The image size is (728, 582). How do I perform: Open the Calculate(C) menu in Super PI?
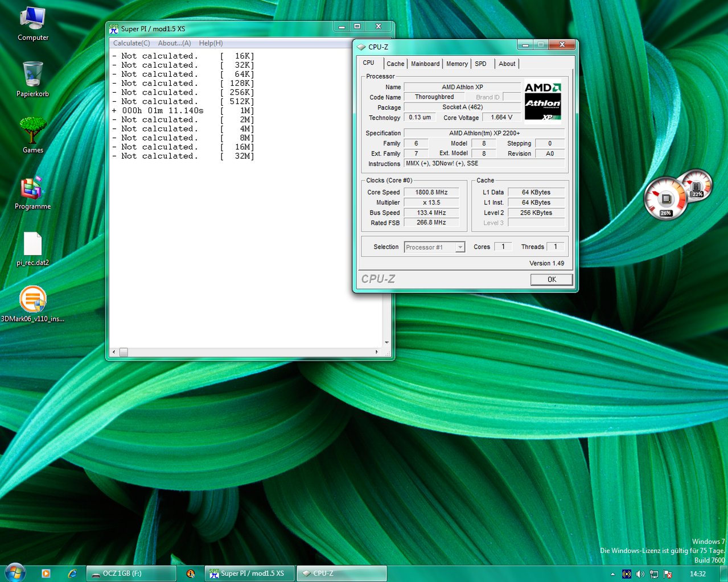coord(131,43)
